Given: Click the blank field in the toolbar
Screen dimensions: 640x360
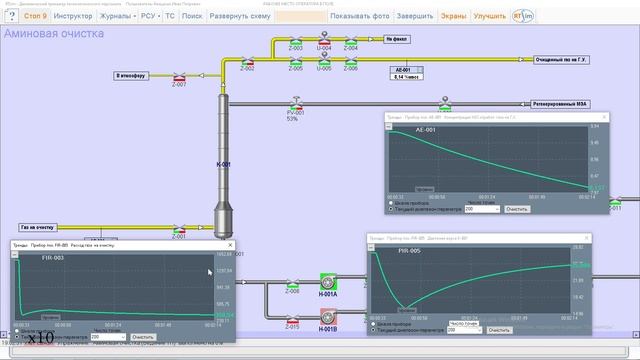Looking at the screenshot, I should click(301, 16).
